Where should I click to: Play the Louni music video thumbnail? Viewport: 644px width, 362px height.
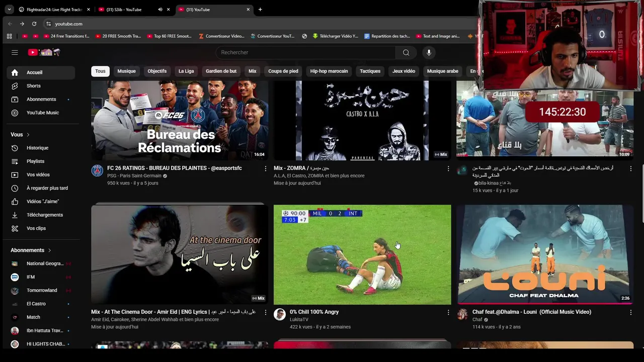pos(545,254)
